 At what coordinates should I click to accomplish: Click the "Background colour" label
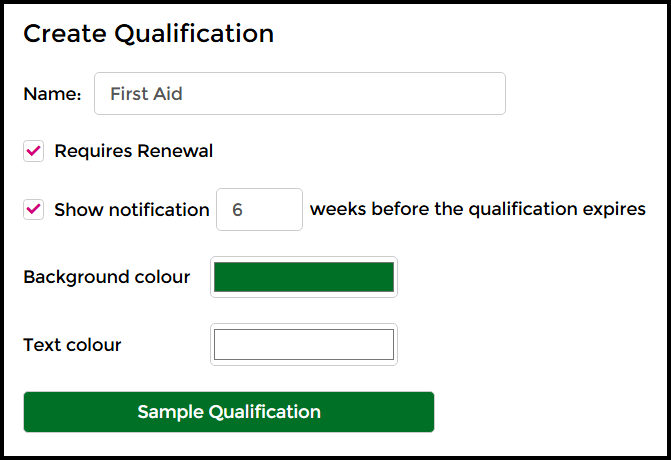click(107, 277)
